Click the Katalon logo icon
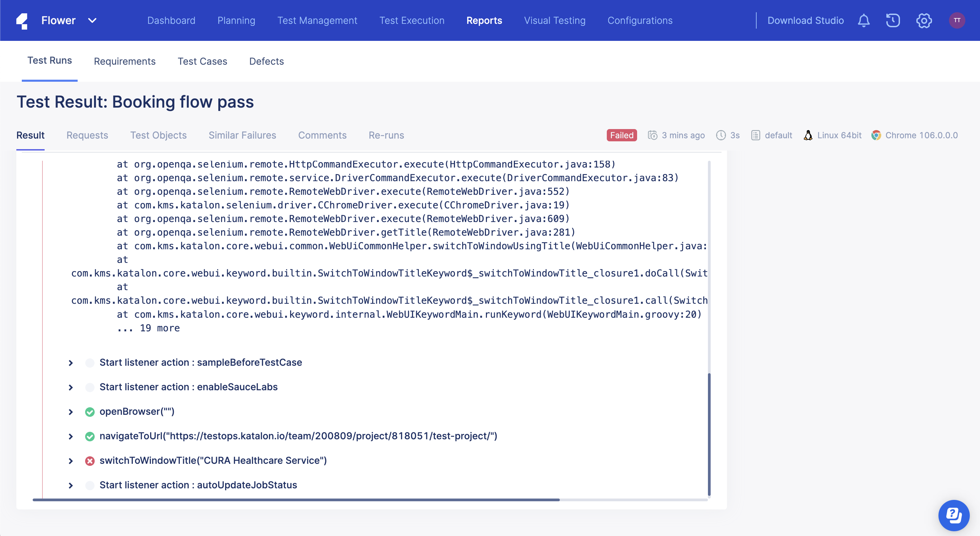The height and width of the screenshot is (536, 980). 22,21
